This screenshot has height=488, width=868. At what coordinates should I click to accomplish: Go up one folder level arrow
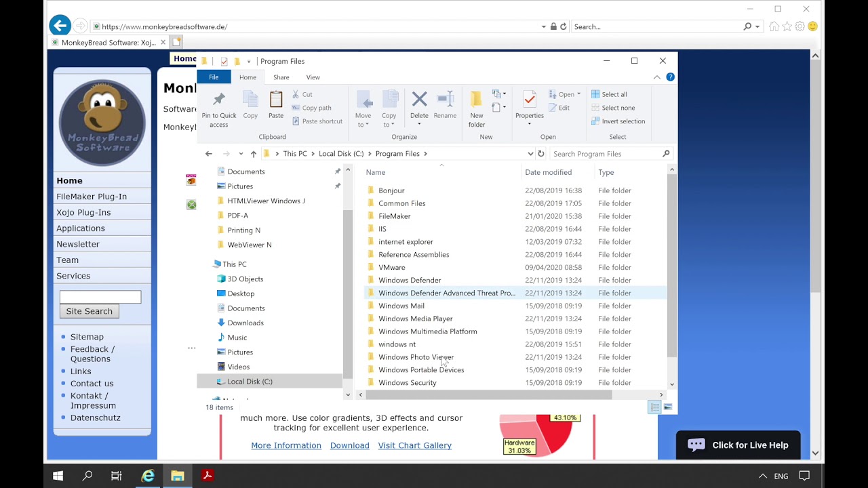coord(253,154)
